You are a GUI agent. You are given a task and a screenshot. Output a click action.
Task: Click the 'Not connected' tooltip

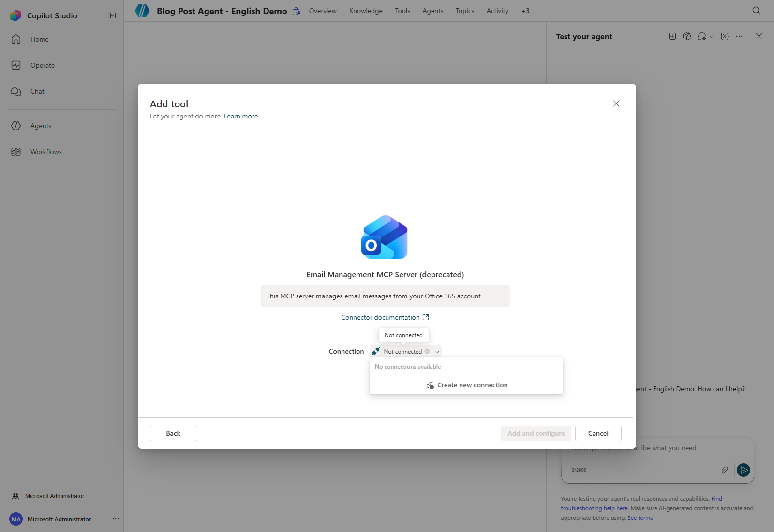[403, 335]
